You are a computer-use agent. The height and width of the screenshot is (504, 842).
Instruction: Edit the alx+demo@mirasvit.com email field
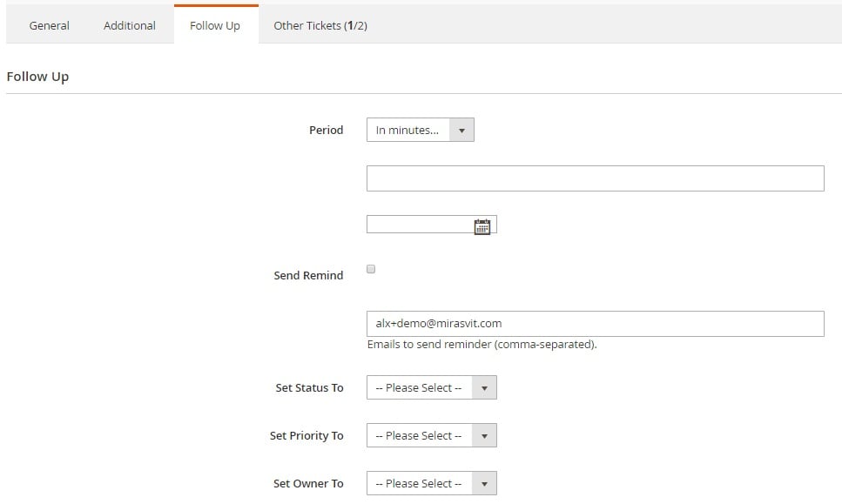[595, 324]
